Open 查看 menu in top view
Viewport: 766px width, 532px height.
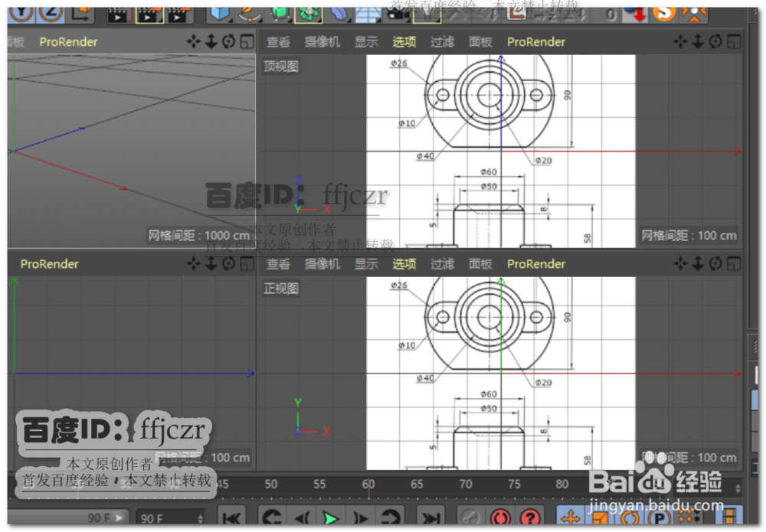278,42
